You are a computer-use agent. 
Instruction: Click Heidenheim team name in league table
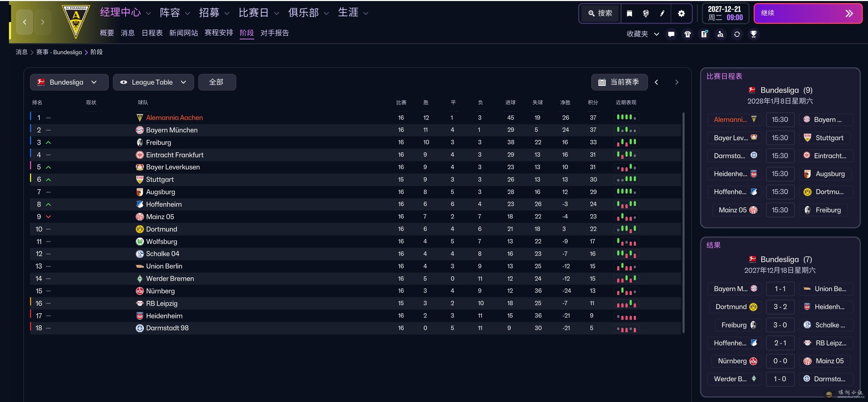click(x=164, y=316)
